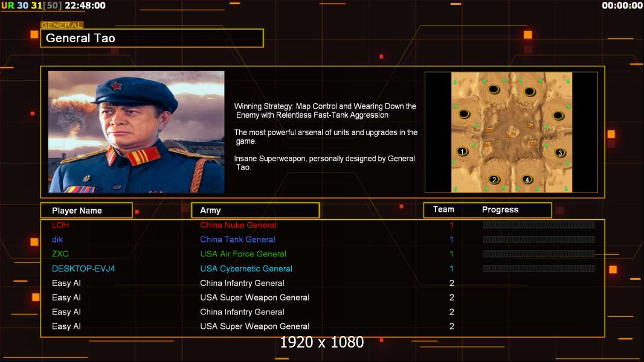Select player name ZXC
This screenshot has width=644, height=362.
tap(60, 254)
